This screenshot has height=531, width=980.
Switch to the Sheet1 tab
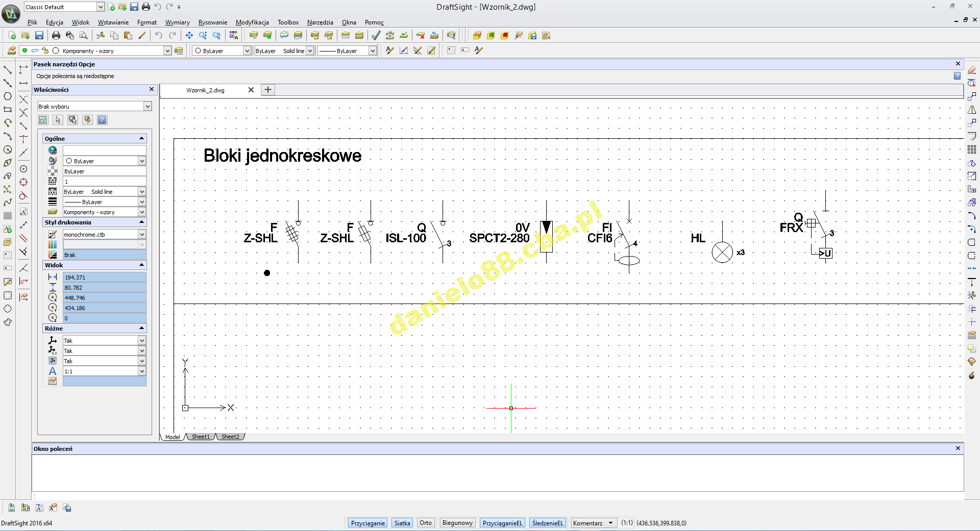(x=201, y=437)
